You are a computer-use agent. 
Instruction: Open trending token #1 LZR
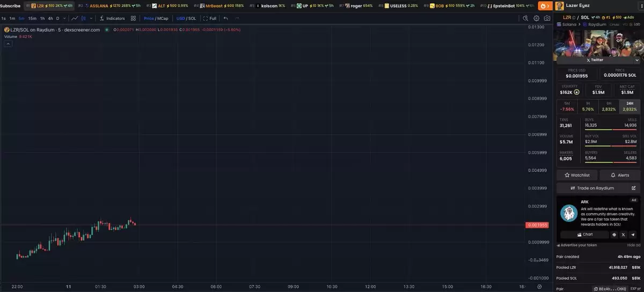click(49, 5)
